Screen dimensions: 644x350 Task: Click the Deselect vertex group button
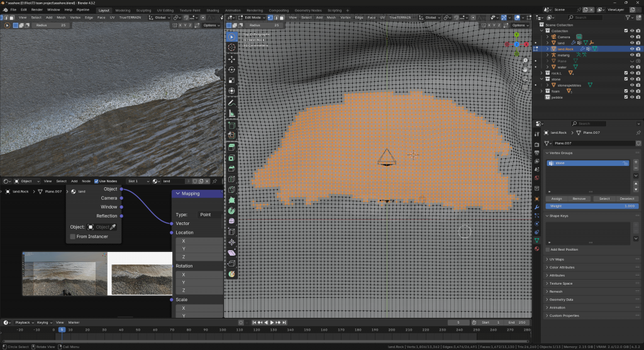point(626,199)
